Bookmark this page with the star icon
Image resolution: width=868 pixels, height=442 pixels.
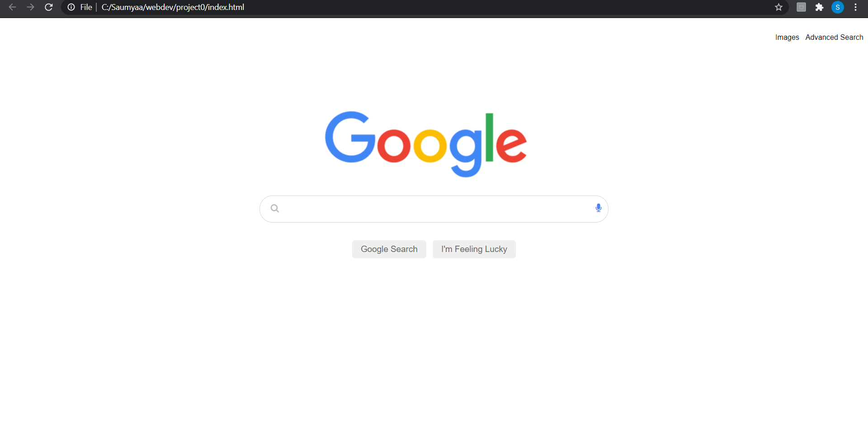click(778, 7)
